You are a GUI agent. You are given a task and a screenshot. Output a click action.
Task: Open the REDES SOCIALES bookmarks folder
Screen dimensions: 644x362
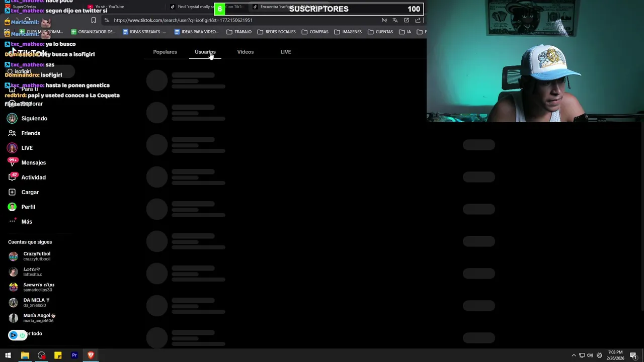[277, 32]
